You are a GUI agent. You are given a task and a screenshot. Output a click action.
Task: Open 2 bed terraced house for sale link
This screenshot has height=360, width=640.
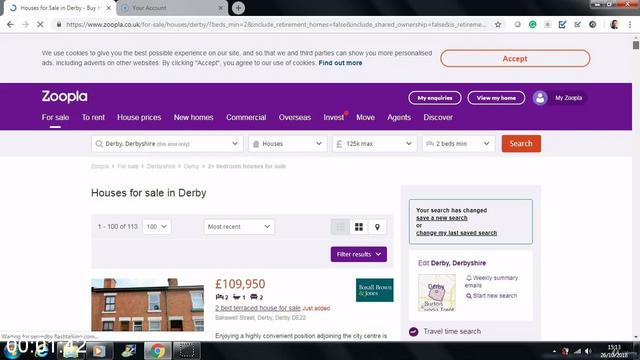click(258, 308)
